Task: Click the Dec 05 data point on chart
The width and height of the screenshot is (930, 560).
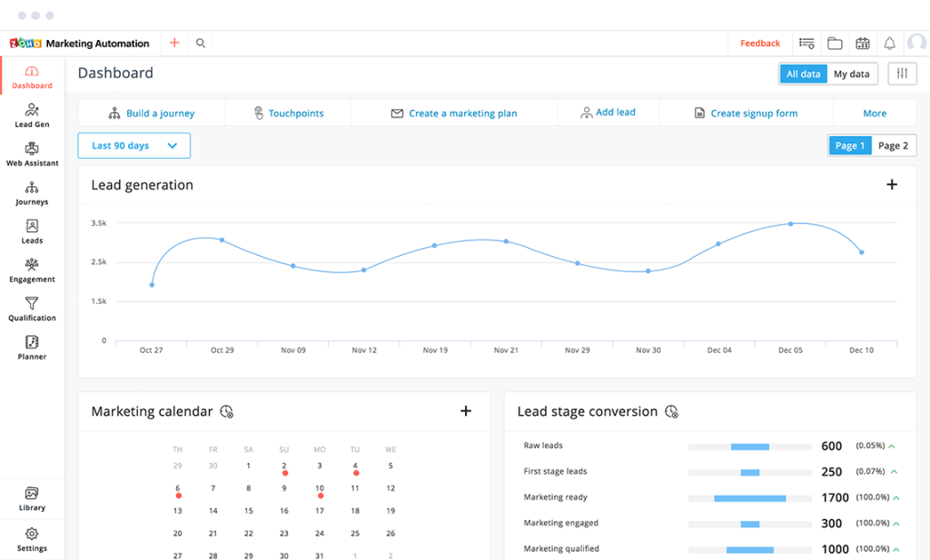Action: (790, 223)
